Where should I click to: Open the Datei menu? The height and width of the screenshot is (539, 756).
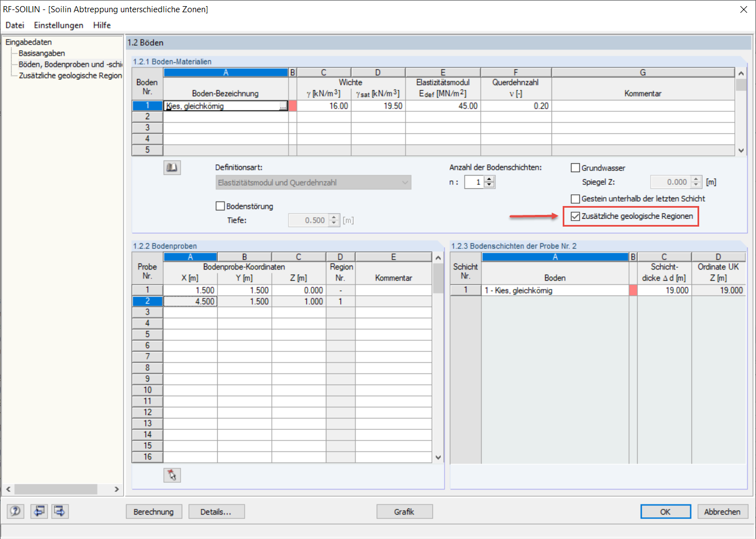(15, 25)
